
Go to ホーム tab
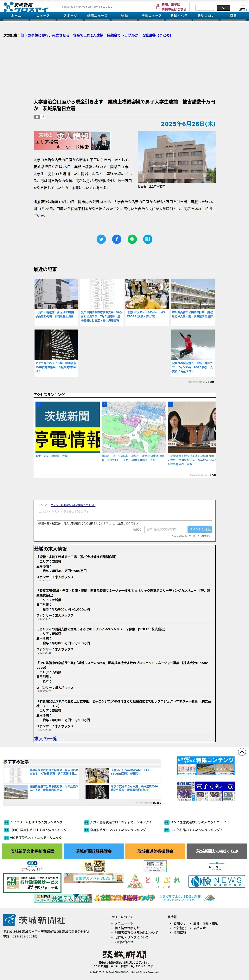point(16,16)
